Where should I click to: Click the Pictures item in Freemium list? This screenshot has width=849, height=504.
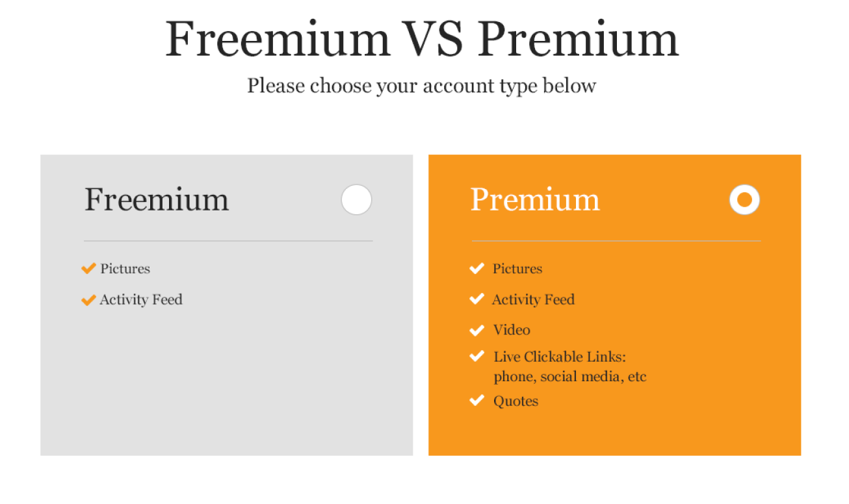click(x=125, y=269)
